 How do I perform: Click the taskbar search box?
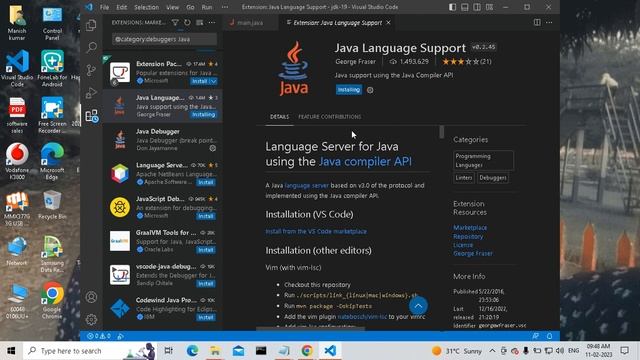pos(89,351)
